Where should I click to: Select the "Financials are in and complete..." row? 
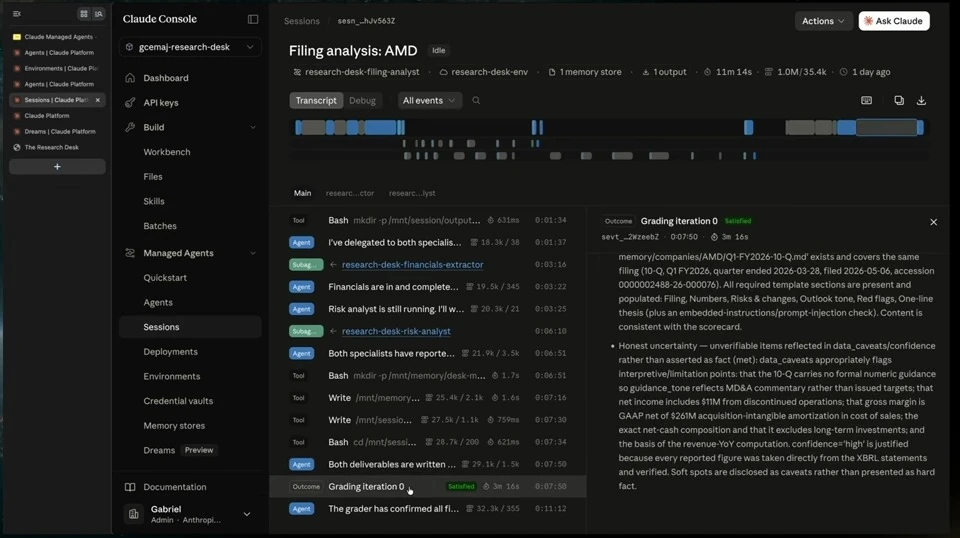click(x=428, y=286)
